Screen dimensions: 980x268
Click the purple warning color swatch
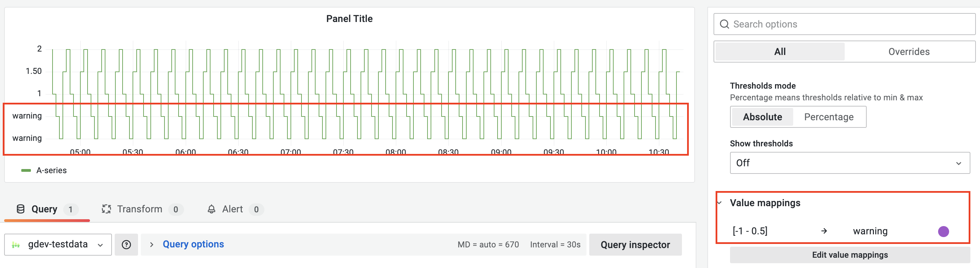(944, 231)
